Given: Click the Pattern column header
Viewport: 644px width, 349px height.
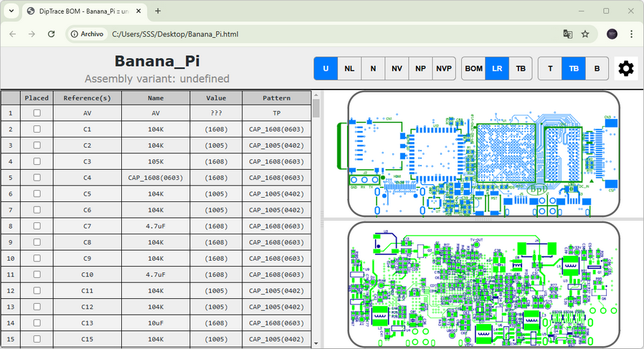Looking at the screenshot, I should (x=276, y=97).
